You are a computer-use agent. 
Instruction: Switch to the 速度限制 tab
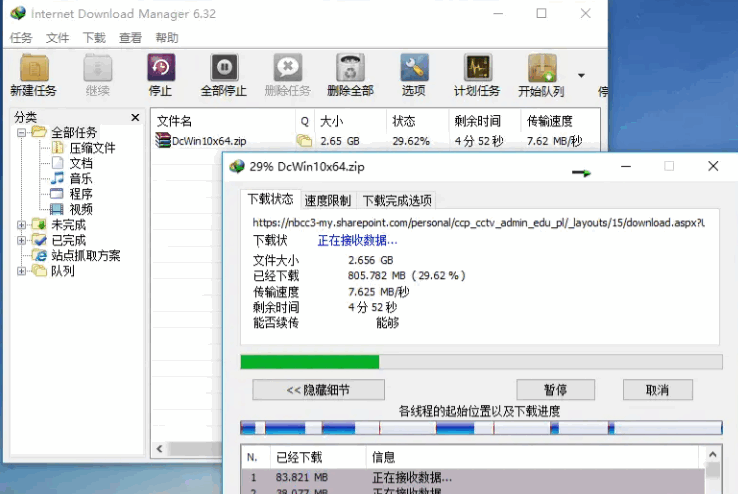coord(328,199)
